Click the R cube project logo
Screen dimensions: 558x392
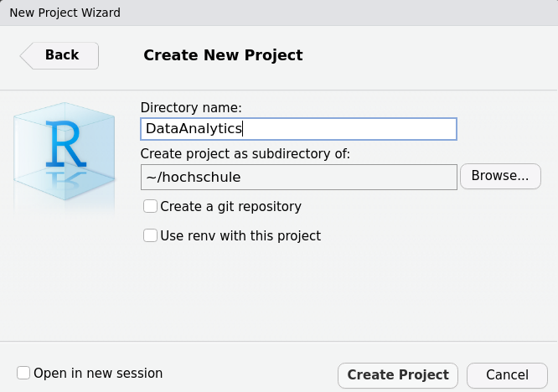tap(65, 155)
